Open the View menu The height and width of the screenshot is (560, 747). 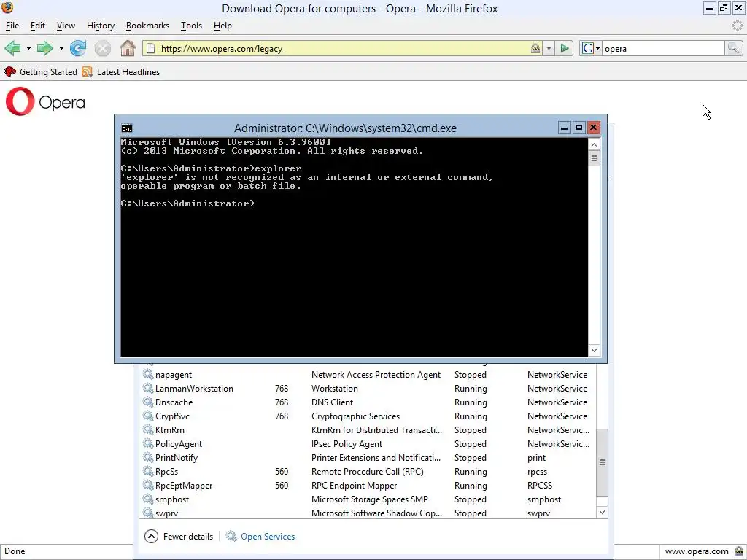66,26
